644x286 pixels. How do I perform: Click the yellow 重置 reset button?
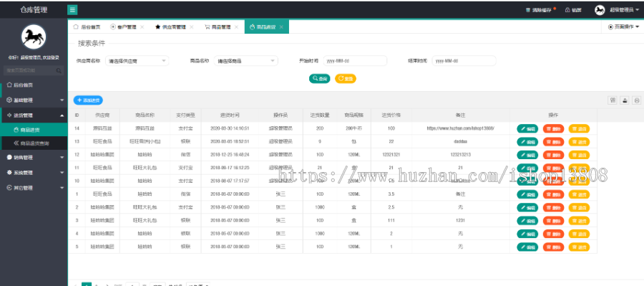tap(346, 79)
